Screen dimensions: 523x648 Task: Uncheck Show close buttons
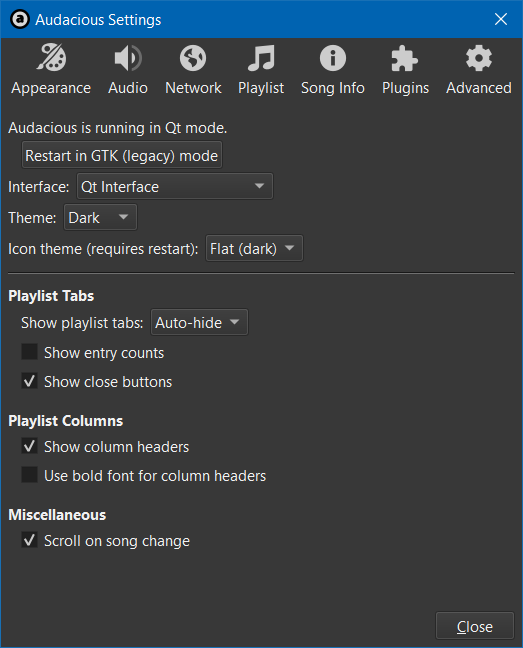pyautogui.click(x=30, y=381)
